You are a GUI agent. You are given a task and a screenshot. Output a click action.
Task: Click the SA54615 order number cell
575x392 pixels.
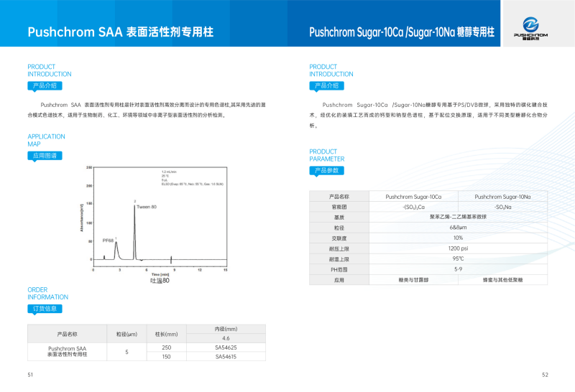pyautogui.click(x=226, y=357)
